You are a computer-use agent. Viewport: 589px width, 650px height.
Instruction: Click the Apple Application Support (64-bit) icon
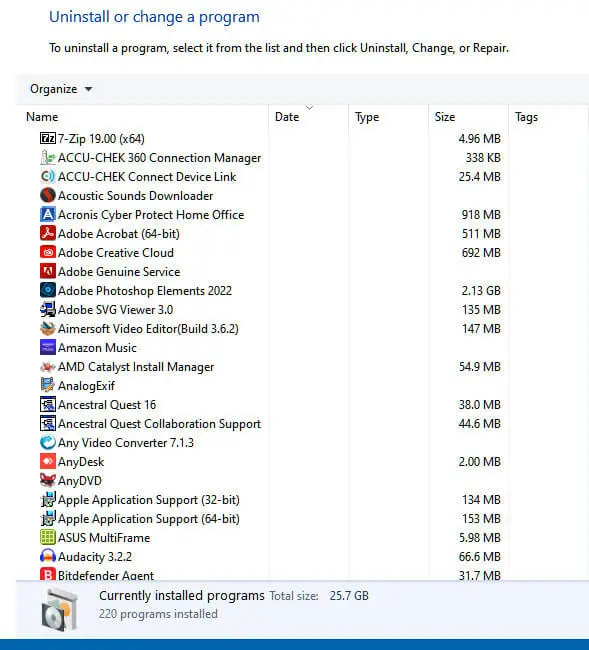point(48,519)
